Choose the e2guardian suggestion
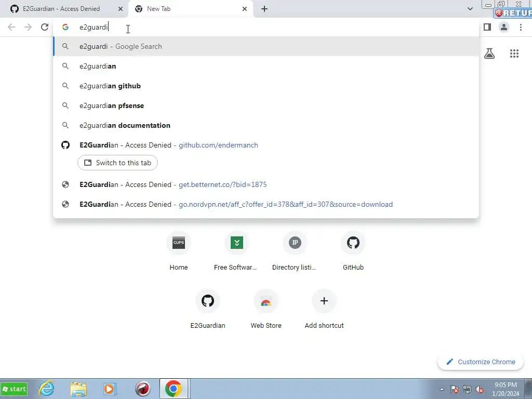This screenshot has width=532, height=399. tap(266, 66)
